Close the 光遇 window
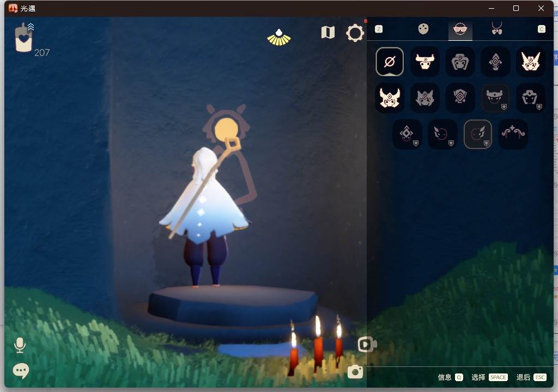Viewport: 558px width, 392px height. pyautogui.click(x=541, y=8)
